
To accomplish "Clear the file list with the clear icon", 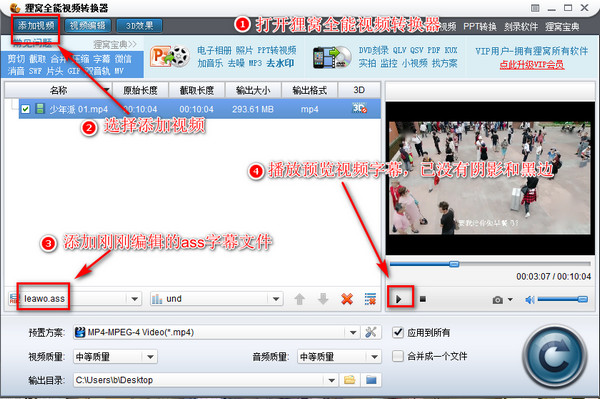I will tap(370, 299).
